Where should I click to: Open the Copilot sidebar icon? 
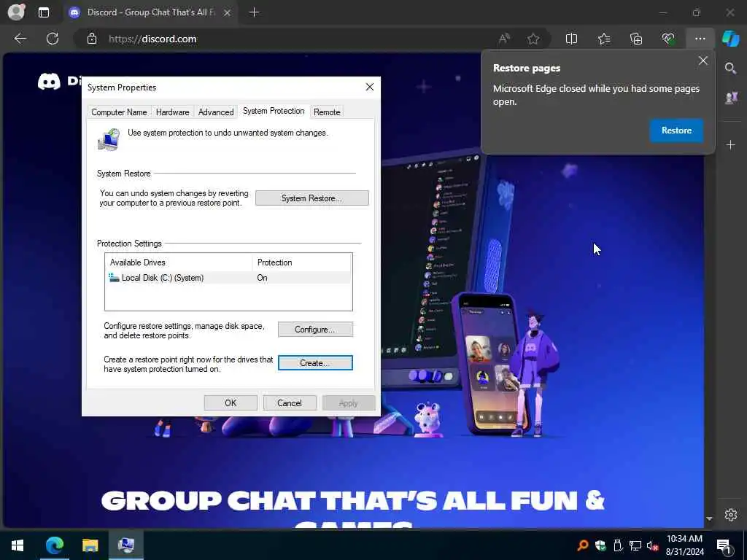[x=731, y=39]
